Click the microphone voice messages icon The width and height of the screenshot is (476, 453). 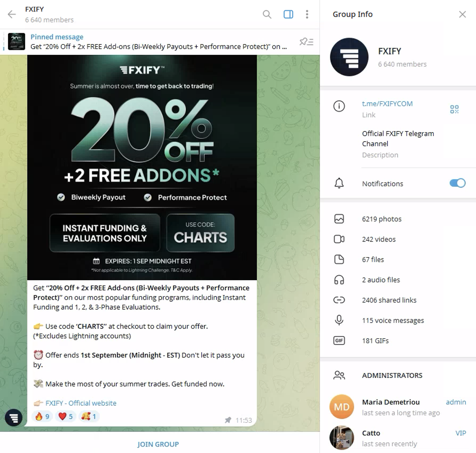339,320
